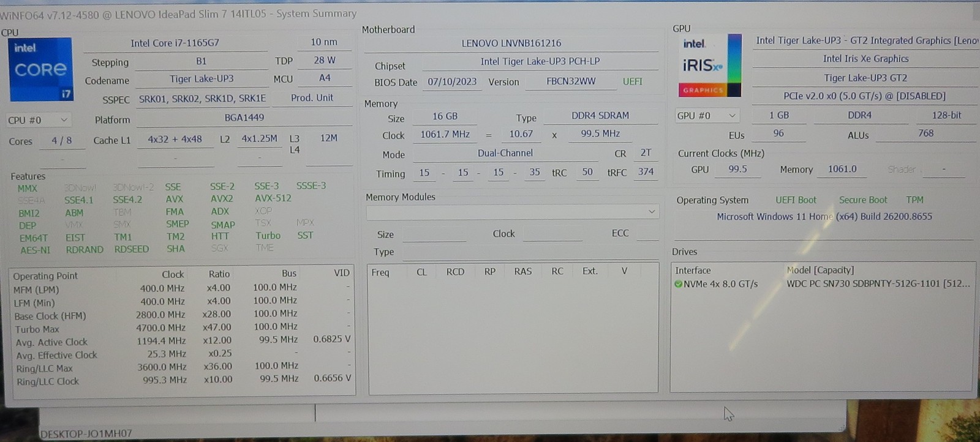Viewport: 980px width, 442px height.
Task: Select the Windows 11 Home build text
Action: [x=824, y=217]
